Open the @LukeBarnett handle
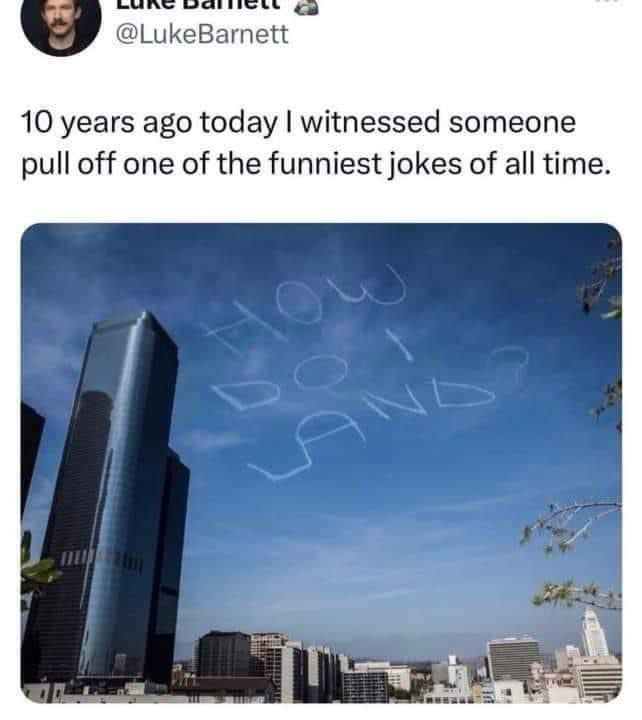 tap(202, 34)
